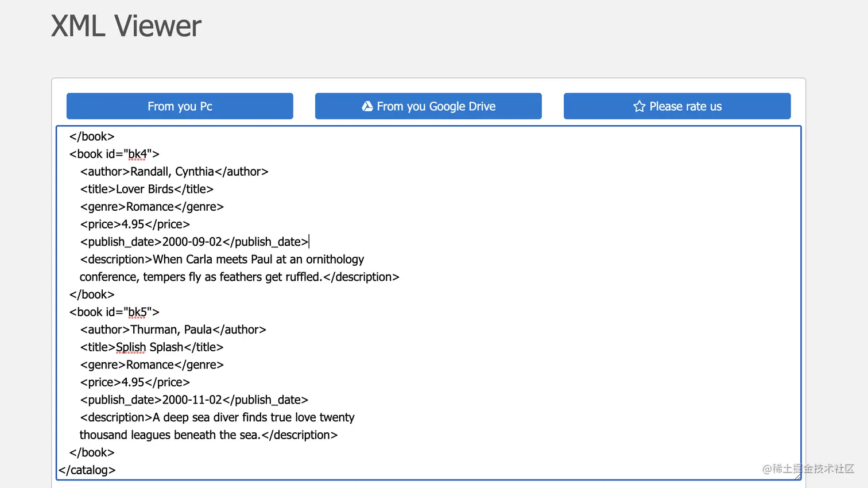This screenshot has width=868, height=488.
Task: Click the From you Pc button
Action: tap(180, 106)
